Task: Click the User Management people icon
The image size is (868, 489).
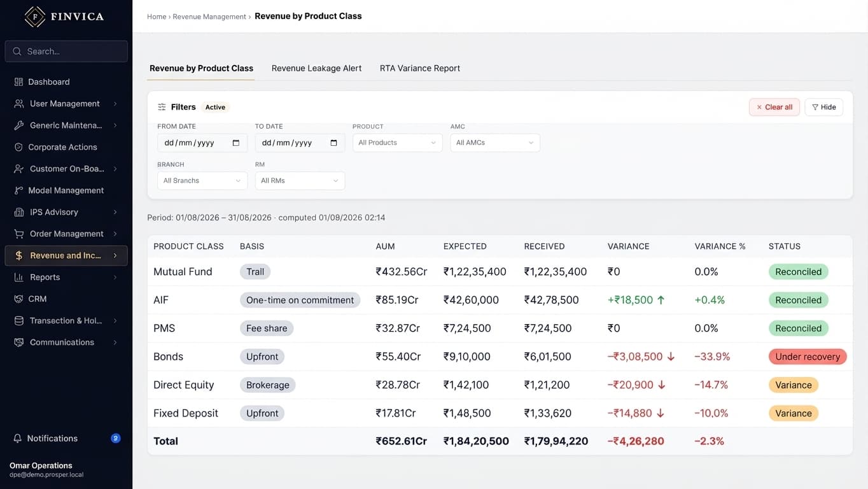Action: pos(19,104)
